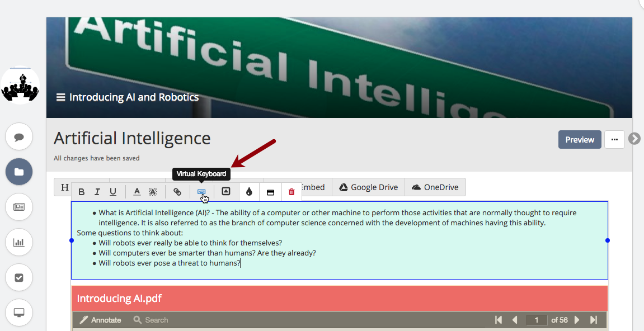Open the background color droplet option
The height and width of the screenshot is (331, 644).
249,192
